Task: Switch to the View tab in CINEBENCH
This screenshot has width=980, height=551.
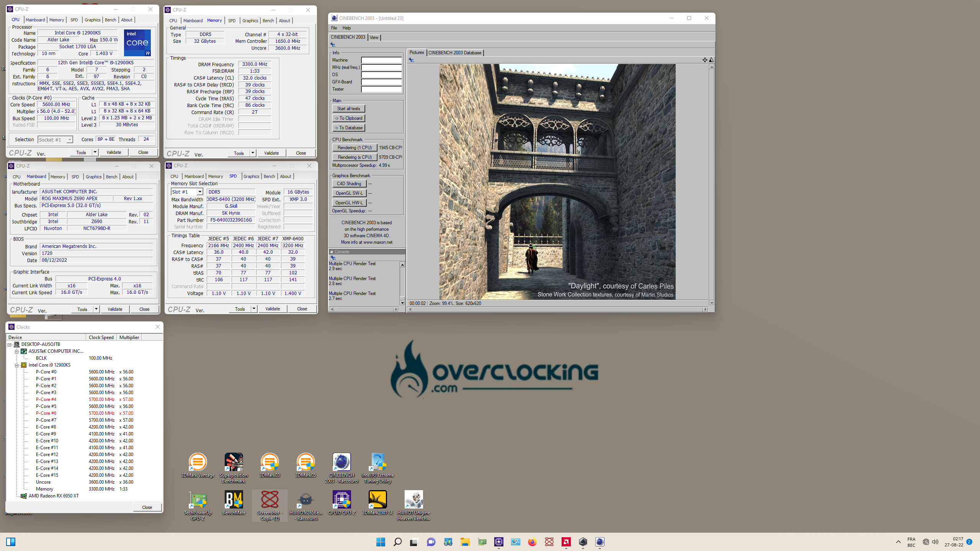Action: pyautogui.click(x=374, y=37)
